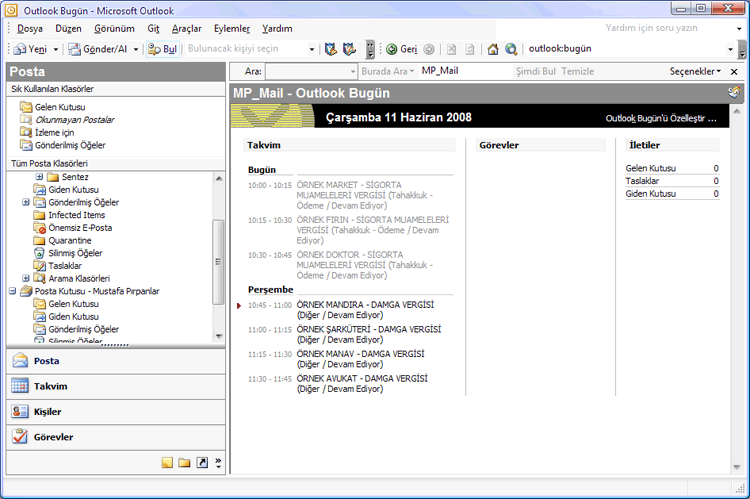Screen dimensions: 750x499
Task: Open Burada Ara dropdown
Action: tap(388, 71)
